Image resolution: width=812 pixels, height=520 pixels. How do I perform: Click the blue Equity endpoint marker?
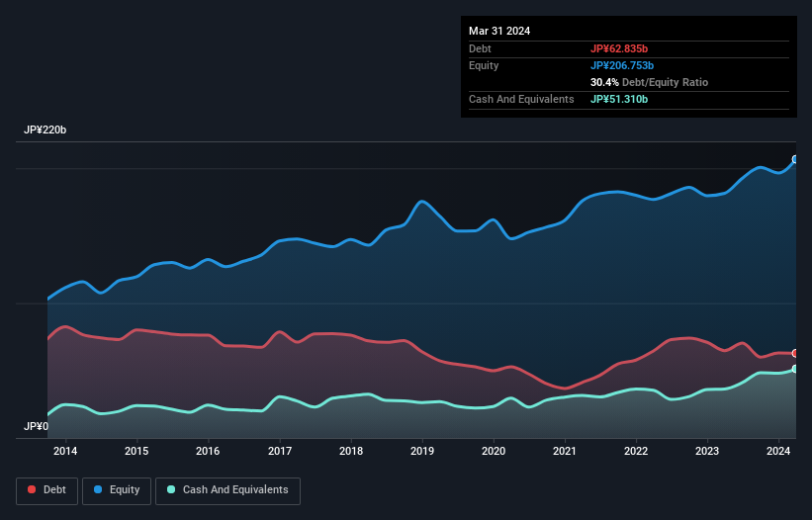794,159
